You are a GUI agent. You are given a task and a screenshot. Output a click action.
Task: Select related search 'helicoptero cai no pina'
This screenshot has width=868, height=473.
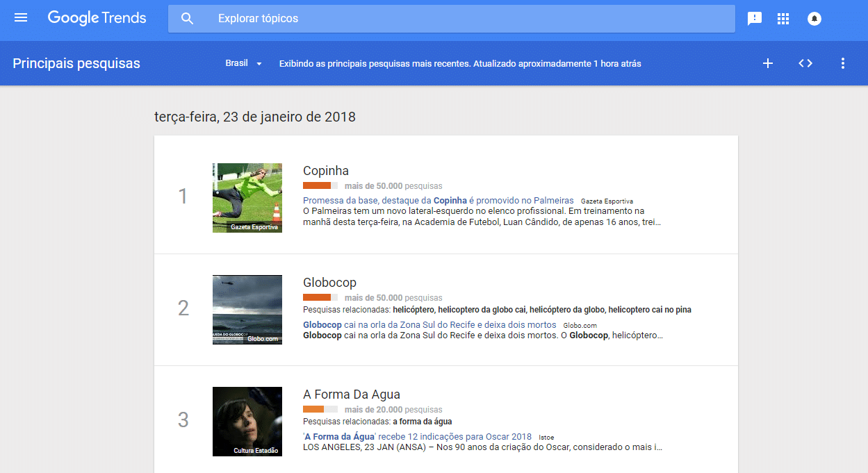pos(650,310)
